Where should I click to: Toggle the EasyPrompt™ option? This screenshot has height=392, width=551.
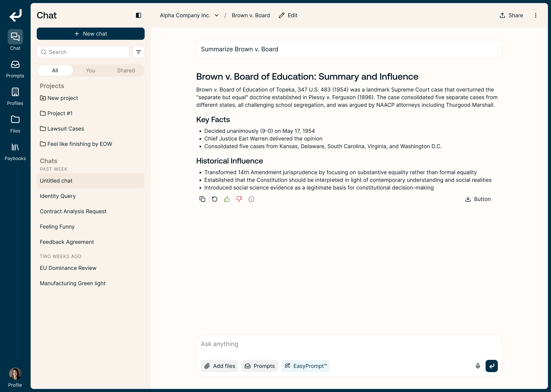(x=306, y=366)
